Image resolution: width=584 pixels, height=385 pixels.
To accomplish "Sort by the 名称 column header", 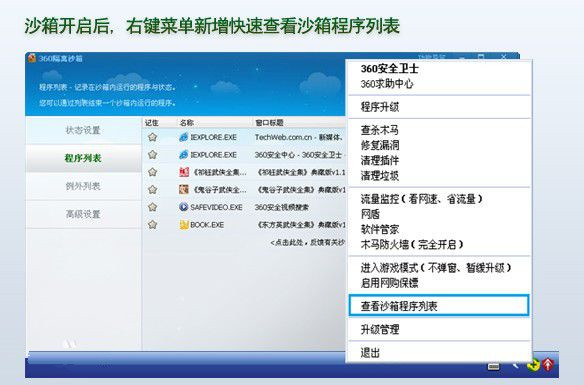I will click(x=187, y=122).
